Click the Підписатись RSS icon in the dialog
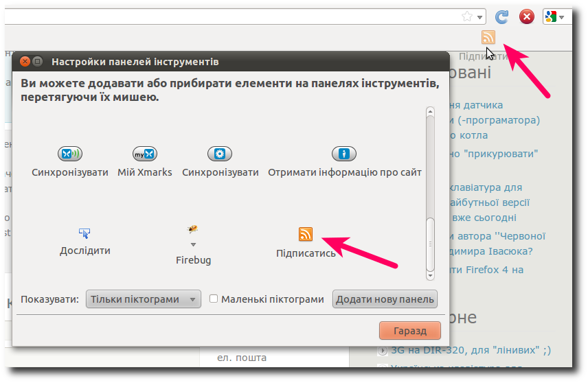 click(x=306, y=234)
